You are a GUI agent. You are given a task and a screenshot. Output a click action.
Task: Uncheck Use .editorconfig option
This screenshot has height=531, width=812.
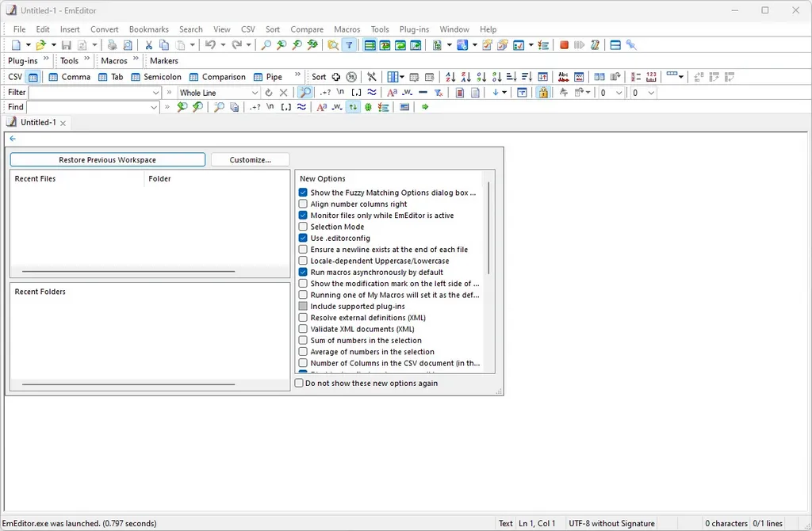(303, 238)
